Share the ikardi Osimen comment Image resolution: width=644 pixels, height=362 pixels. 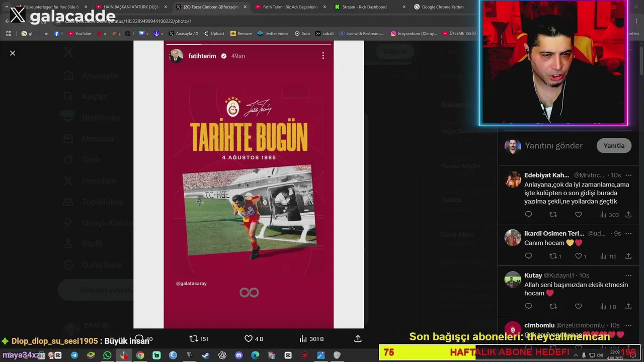click(x=628, y=256)
